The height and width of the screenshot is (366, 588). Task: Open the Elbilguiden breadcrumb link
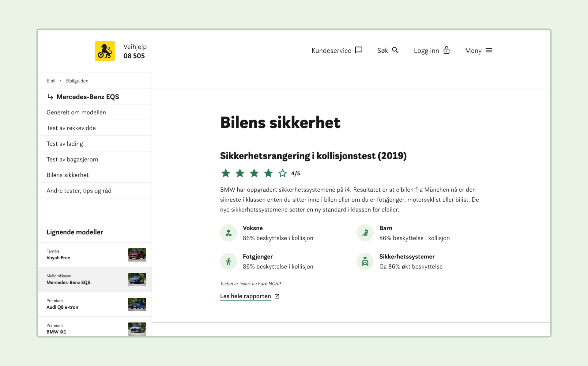77,81
